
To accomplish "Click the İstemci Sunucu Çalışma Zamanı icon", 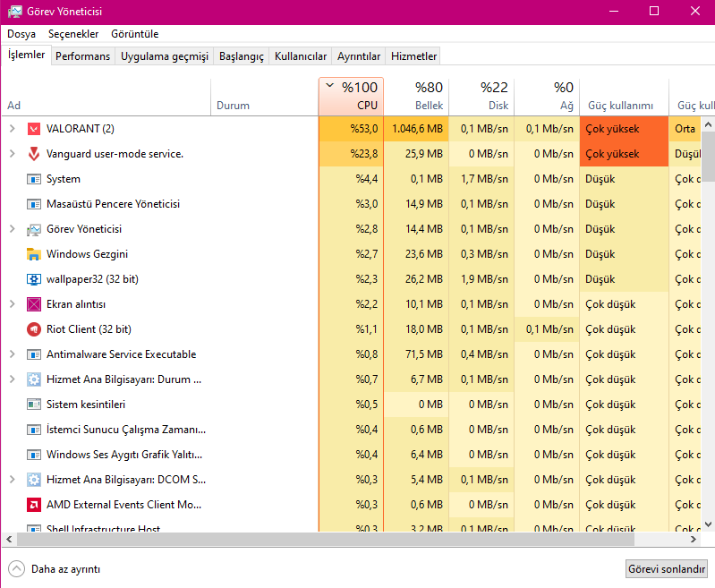I will pos(34,430).
